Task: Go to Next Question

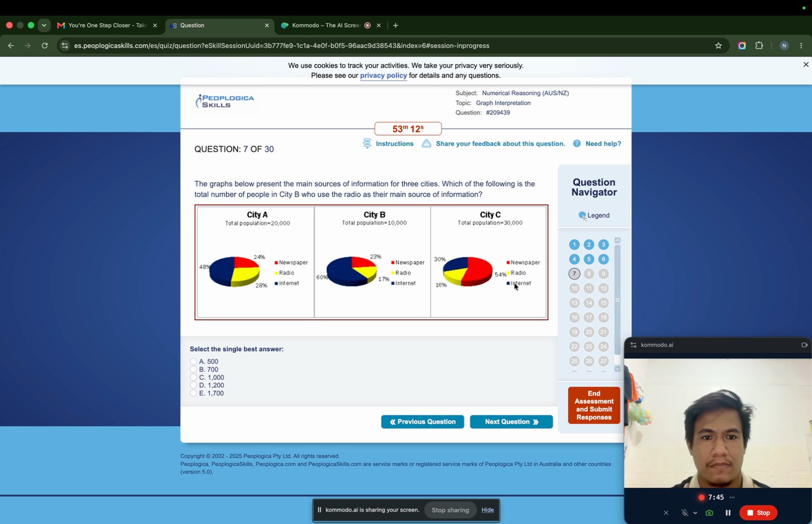Action: (x=511, y=421)
